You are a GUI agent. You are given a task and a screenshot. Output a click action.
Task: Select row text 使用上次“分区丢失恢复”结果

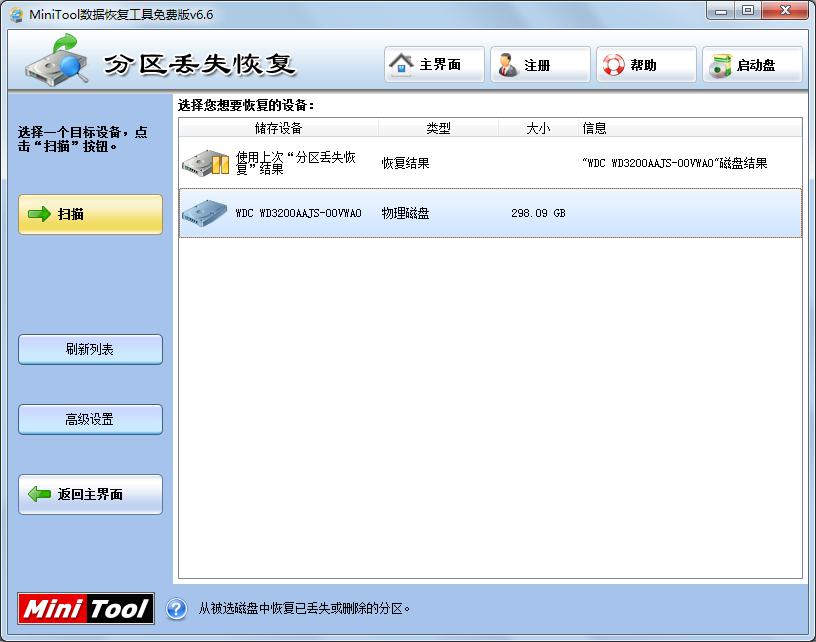[296, 163]
